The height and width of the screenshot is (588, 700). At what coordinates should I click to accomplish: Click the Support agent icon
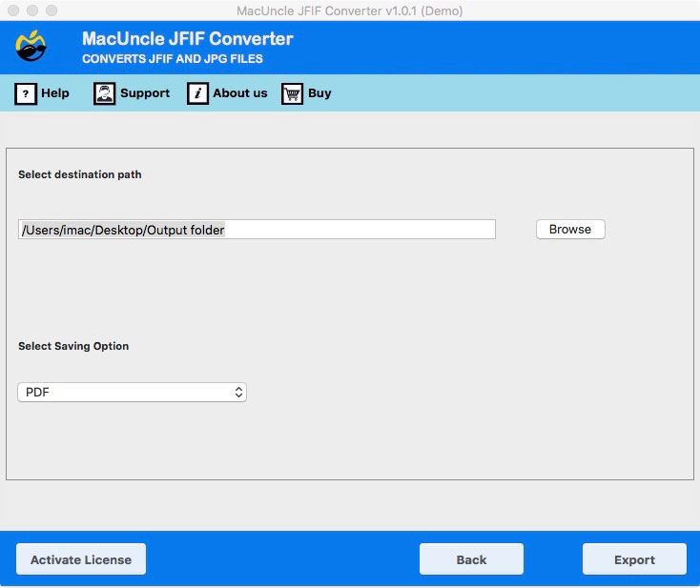pyautogui.click(x=104, y=93)
